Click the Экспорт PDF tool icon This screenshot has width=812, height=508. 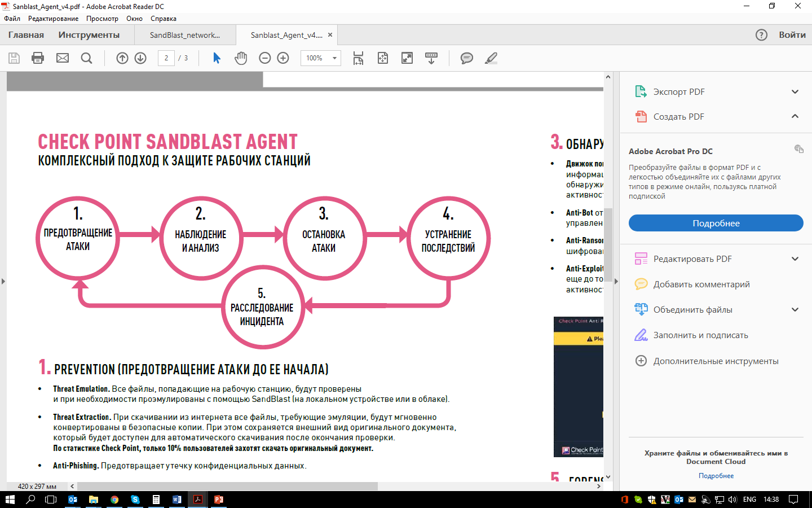pos(641,91)
